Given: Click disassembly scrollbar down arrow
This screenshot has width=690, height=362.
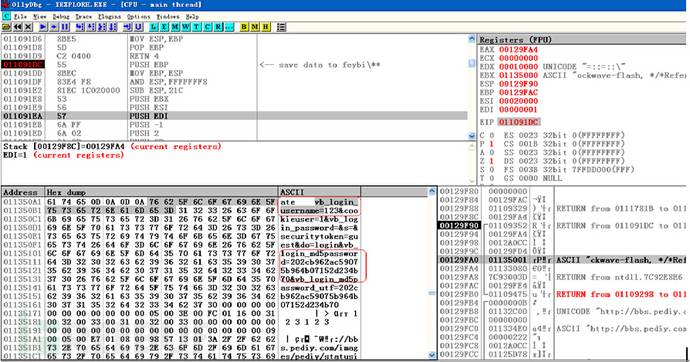Looking at the screenshot, I should point(472,136).
